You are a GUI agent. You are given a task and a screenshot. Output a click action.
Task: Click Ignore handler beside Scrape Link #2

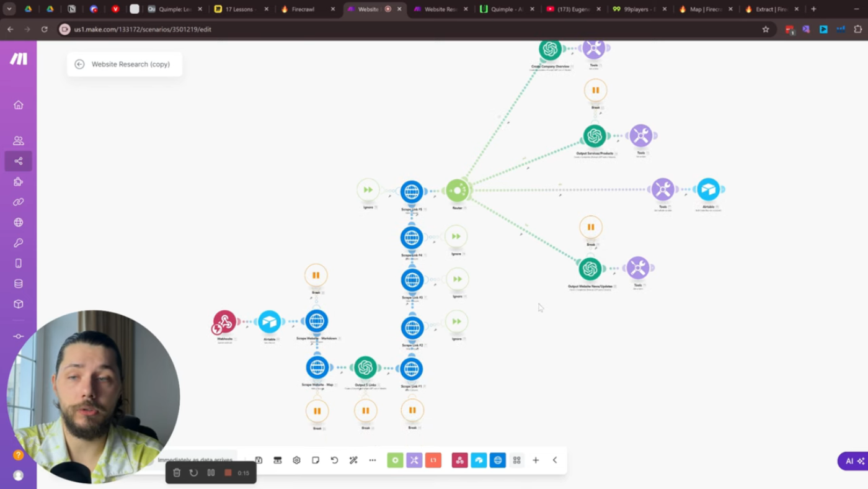[457, 321]
